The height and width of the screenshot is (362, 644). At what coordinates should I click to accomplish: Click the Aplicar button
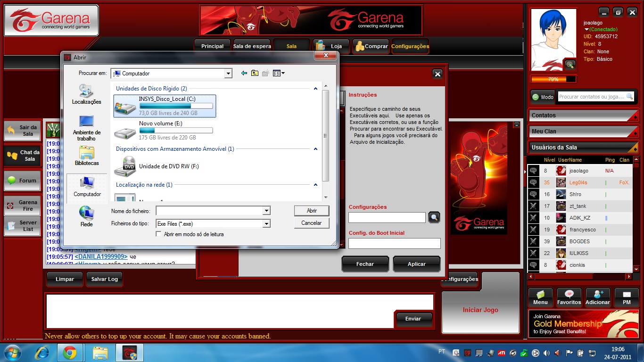click(417, 264)
